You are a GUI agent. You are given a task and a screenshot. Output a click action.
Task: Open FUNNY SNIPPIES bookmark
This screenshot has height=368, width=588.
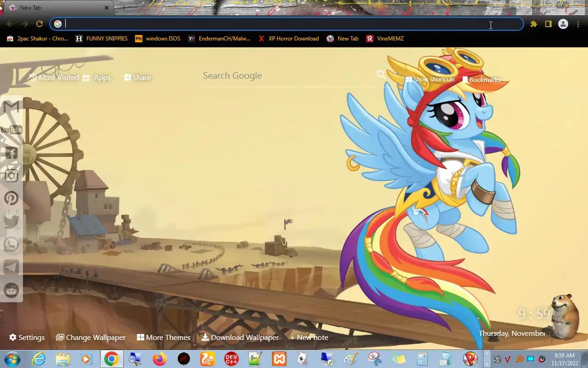point(102,39)
